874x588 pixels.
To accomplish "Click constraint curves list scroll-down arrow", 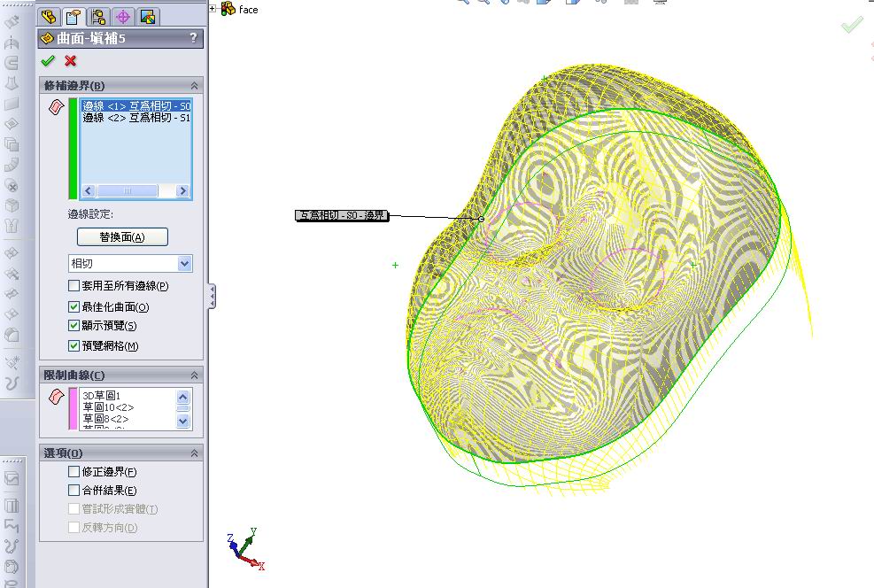I will pyautogui.click(x=182, y=422).
